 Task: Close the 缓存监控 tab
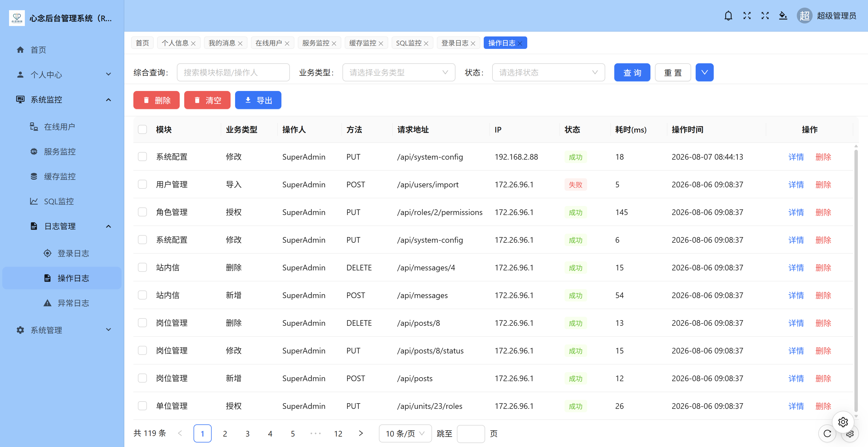pos(381,44)
